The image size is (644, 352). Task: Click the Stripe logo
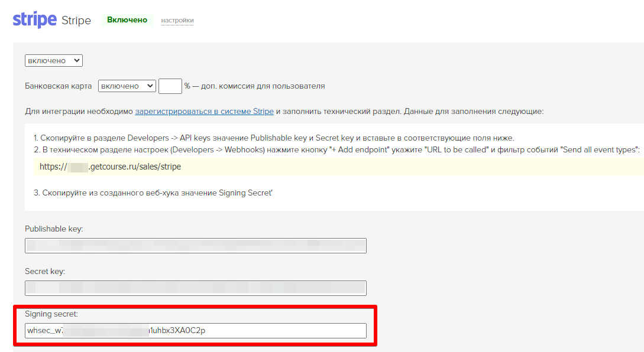[34, 19]
